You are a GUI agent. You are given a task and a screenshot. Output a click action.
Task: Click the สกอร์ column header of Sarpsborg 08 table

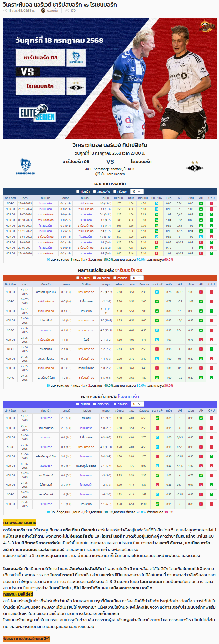coord(66,284)
